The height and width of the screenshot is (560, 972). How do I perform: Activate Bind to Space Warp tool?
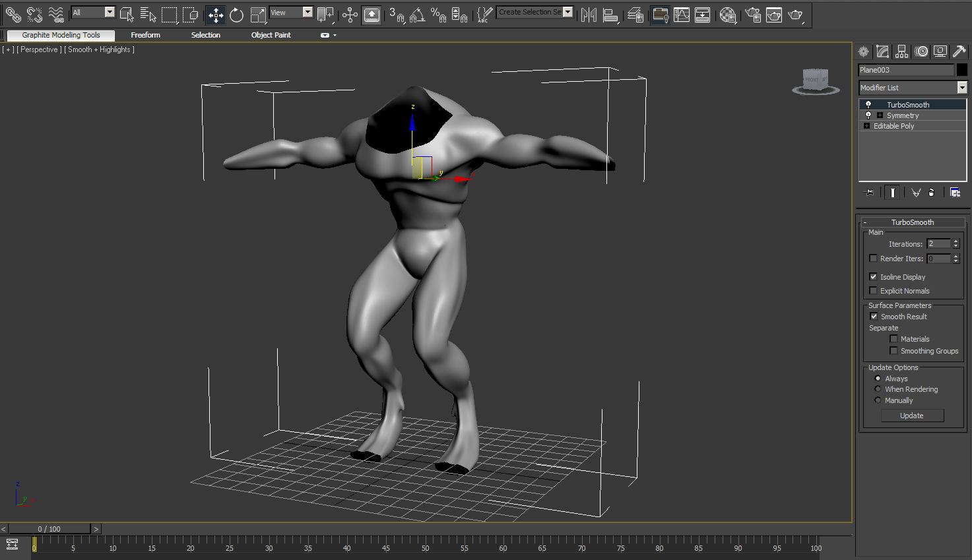56,14
